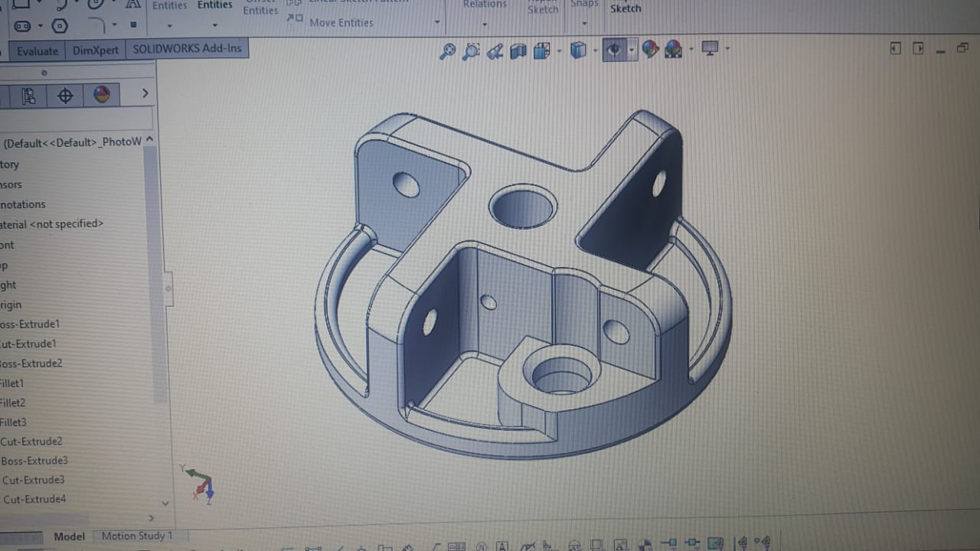Switch to the Evaluate tab
Viewport: 980px width, 551px height.
38,51
